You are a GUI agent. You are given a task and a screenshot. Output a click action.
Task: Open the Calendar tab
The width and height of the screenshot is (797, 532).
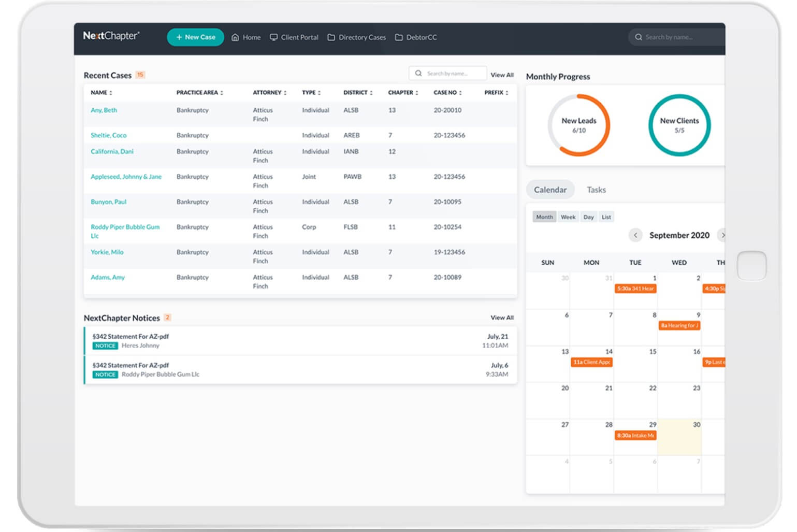tap(550, 190)
